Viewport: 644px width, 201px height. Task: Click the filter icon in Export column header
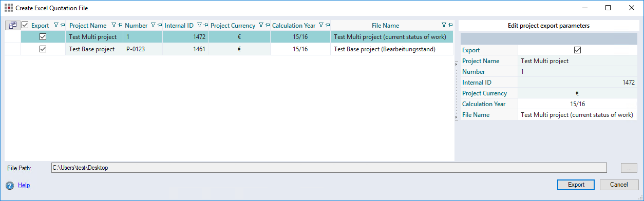click(x=56, y=25)
